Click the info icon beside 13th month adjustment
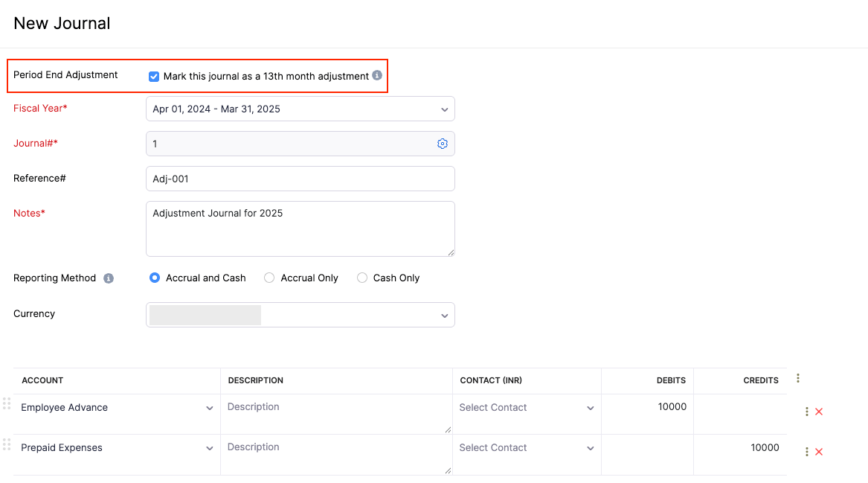 (x=377, y=76)
